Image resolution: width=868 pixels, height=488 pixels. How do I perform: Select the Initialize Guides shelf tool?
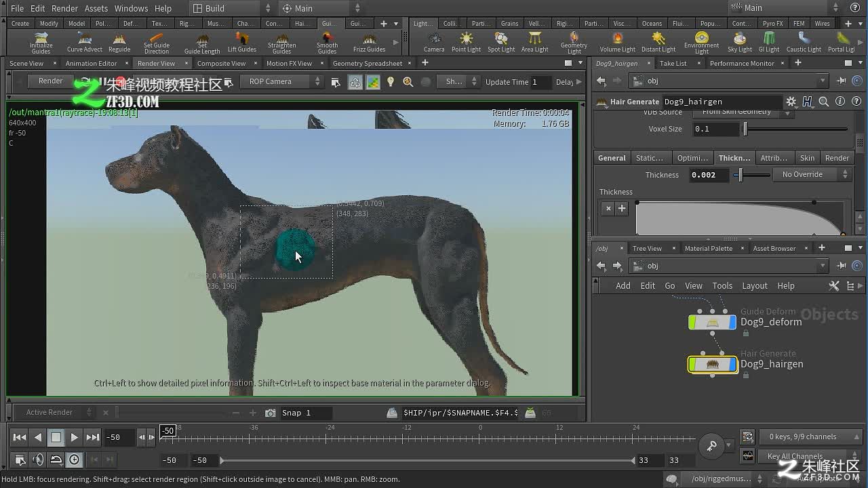pos(41,43)
